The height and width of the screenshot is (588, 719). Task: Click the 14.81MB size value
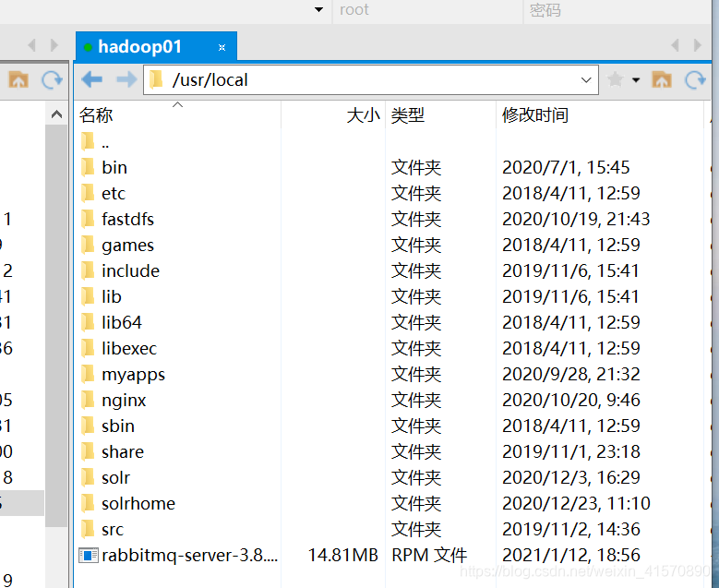[x=343, y=555]
